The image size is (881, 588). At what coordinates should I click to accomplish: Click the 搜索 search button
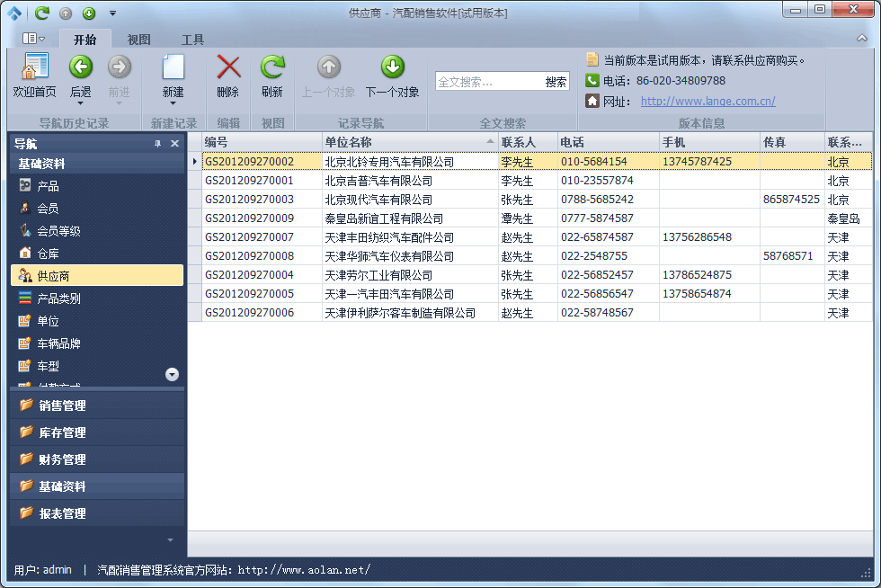point(556,82)
